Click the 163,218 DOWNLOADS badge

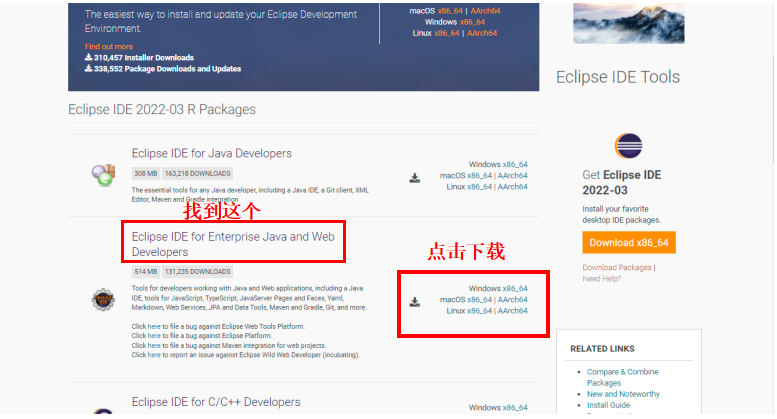click(x=198, y=174)
